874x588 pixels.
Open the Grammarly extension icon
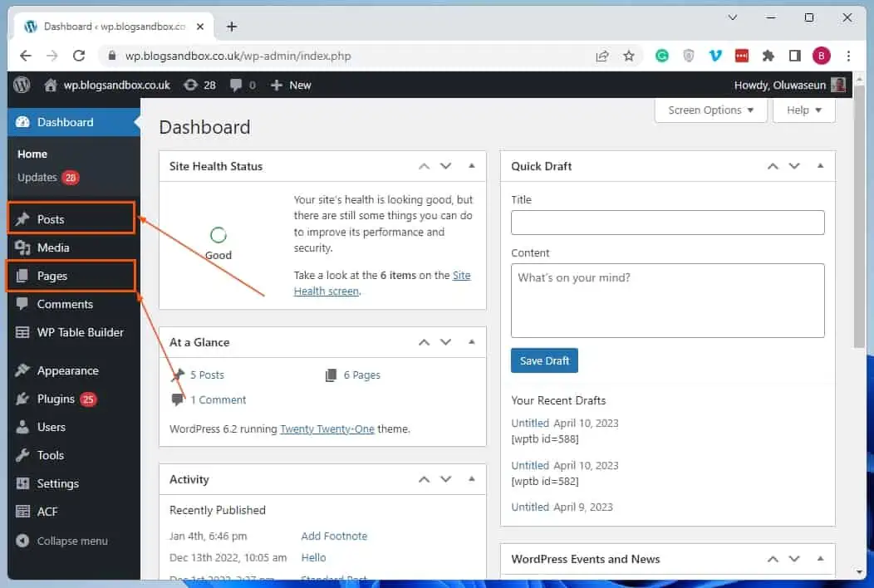click(661, 56)
